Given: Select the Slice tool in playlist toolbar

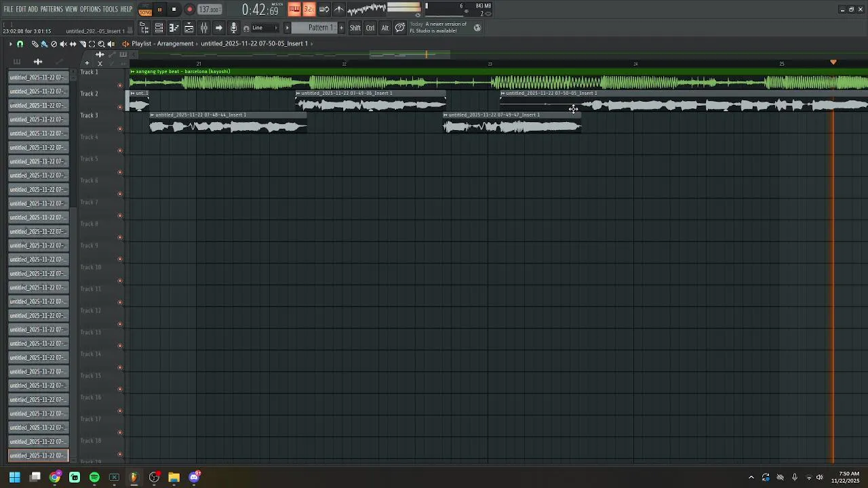Looking at the screenshot, I should pyautogui.click(x=83, y=44).
